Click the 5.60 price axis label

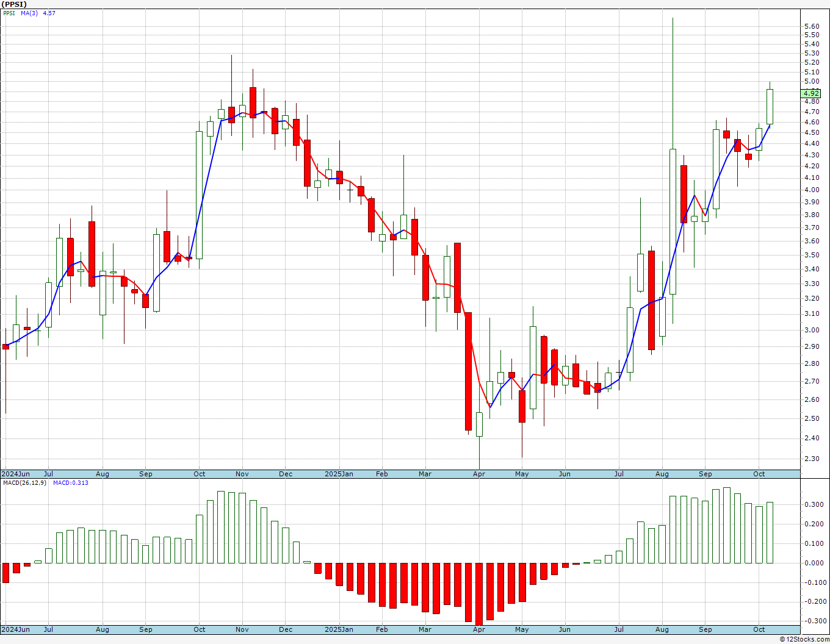[812, 26]
